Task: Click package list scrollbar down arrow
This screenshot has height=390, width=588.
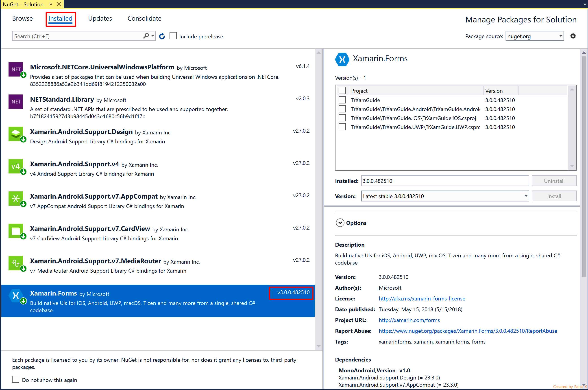Action: 318,346
